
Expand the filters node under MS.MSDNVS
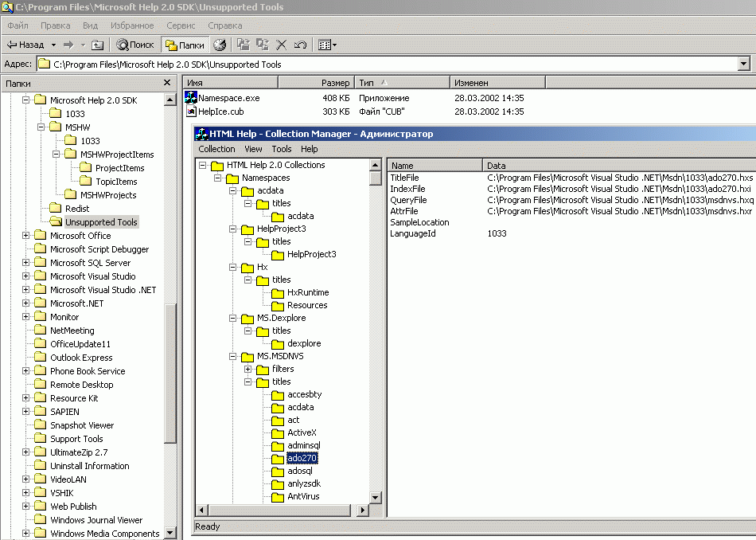(247, 369)
